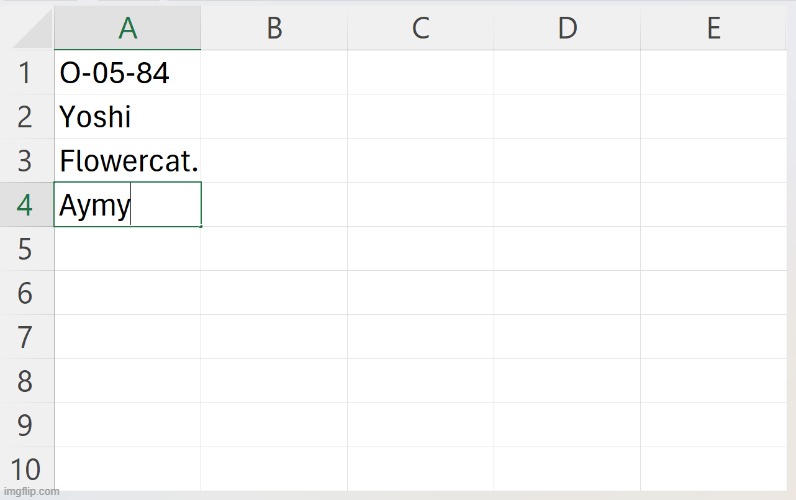This screenshot has width=796, height=500.
Task: Select column B header
Action: 273,28
